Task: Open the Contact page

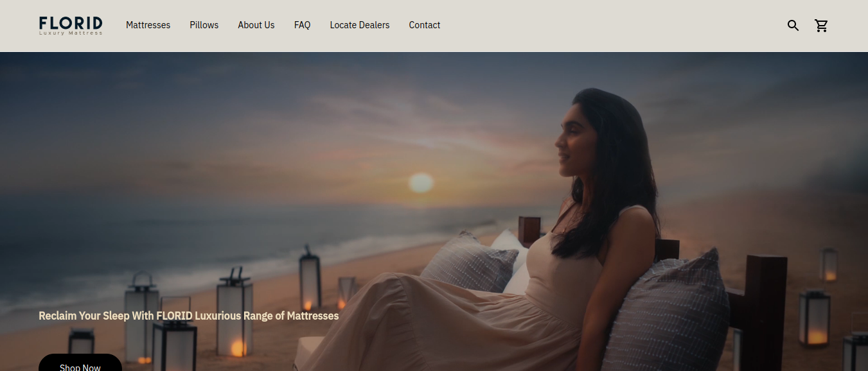Action: pyautogui.click(x=424, y=25)
